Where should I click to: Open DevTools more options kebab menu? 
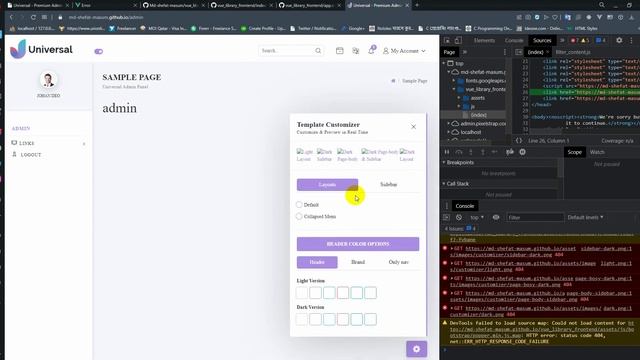(631, 40)
